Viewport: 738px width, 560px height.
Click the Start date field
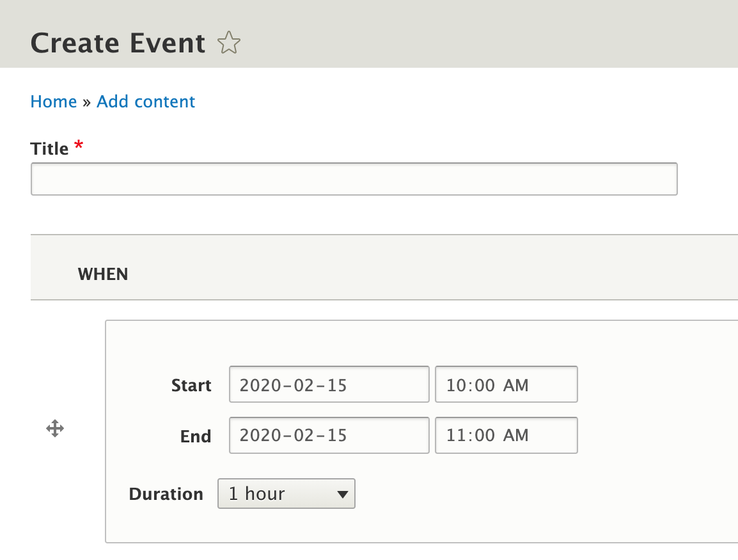coord(329,384)
